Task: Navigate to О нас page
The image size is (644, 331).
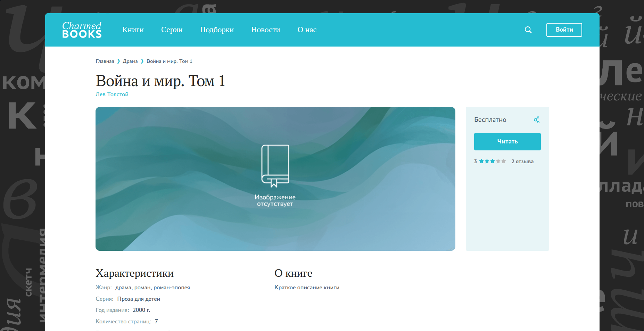Action: [x=307, y=30]
